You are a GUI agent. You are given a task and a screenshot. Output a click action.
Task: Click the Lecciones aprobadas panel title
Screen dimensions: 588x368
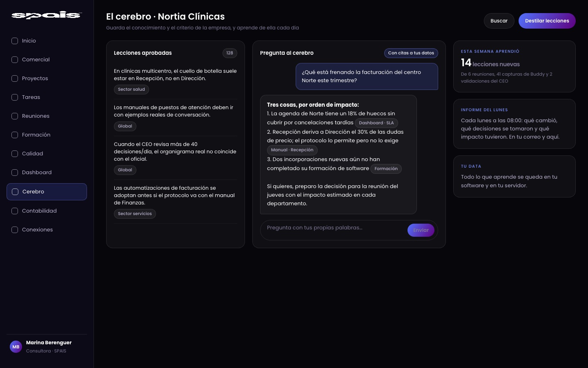point(143,53)
